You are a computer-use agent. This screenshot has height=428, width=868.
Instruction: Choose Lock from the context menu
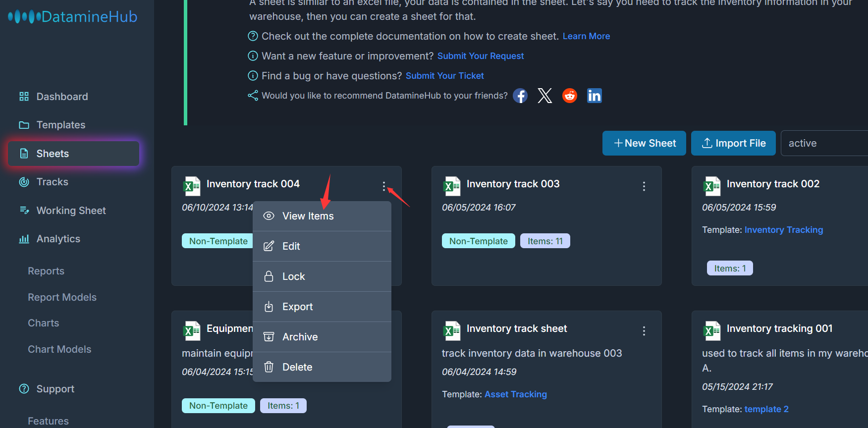[322, 276]
